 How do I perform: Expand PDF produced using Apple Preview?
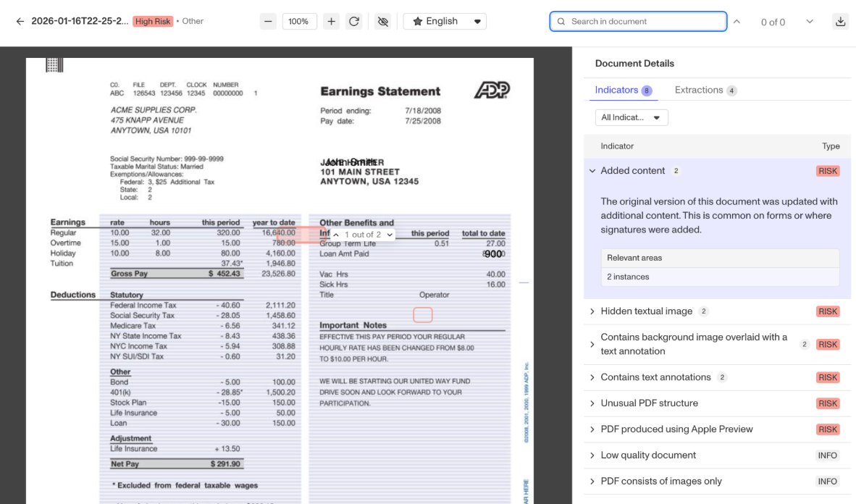[592, 429]
